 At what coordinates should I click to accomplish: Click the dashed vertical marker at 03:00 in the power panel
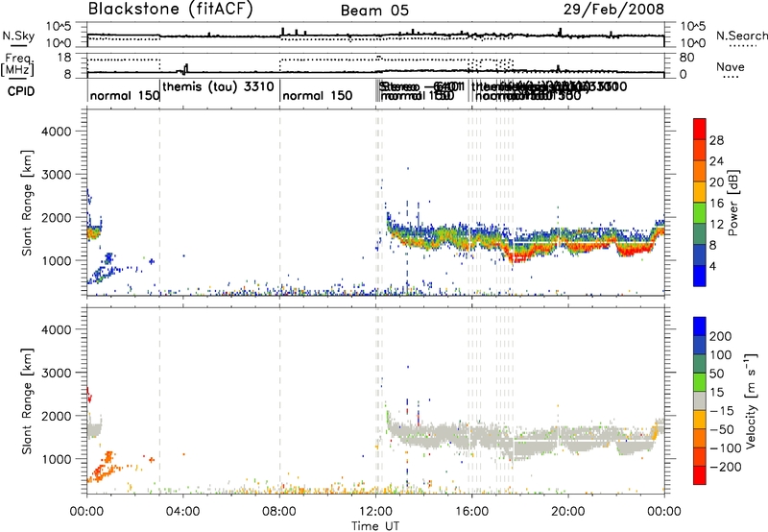click(x=159, y=203)
